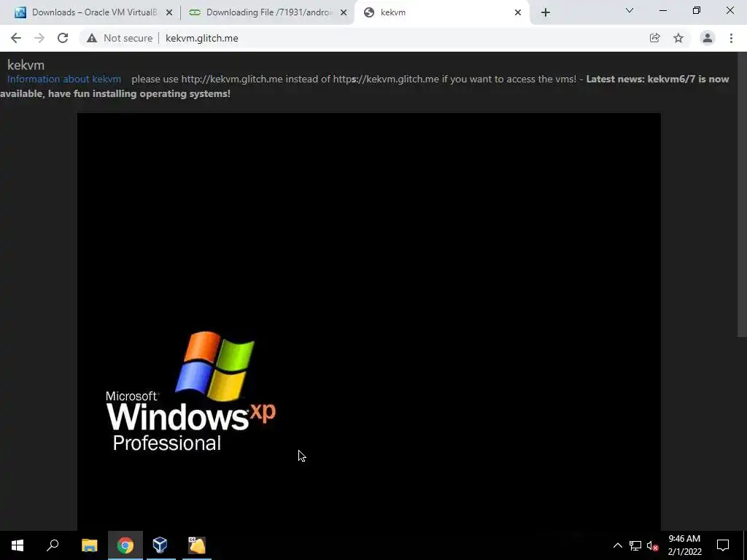
Task: Open the Information about kekvm link
Action: pyautogui.click(x=64, y=79)
